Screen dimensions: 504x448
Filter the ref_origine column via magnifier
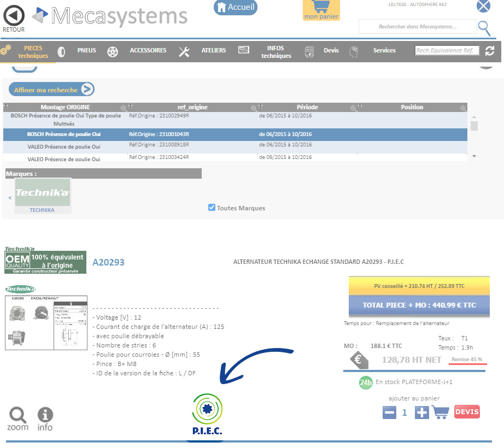pyautogui.click(x=254, y=108)
